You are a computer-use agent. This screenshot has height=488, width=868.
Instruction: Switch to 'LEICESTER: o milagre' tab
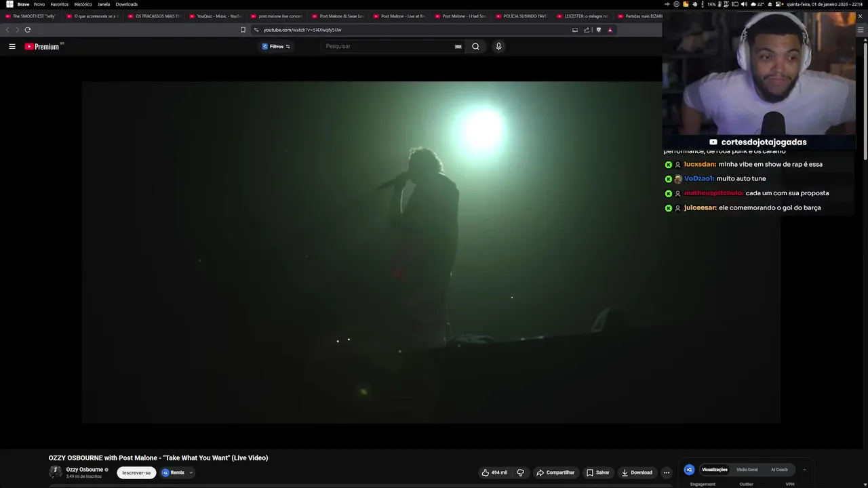click(x=583, y=16)
